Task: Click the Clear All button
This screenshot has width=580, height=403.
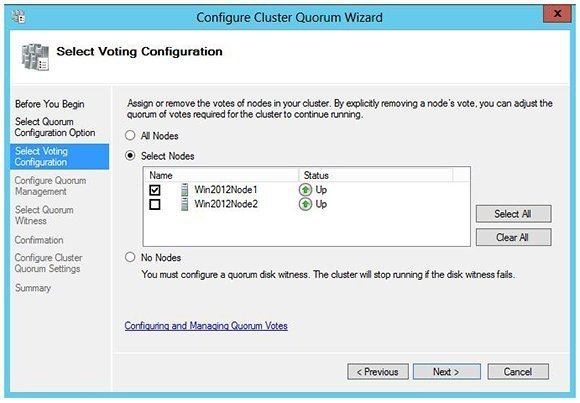Action: (513, 237)
